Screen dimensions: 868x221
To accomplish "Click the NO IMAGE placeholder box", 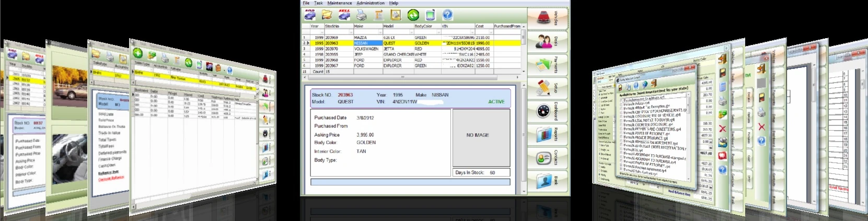I will 481,137.
